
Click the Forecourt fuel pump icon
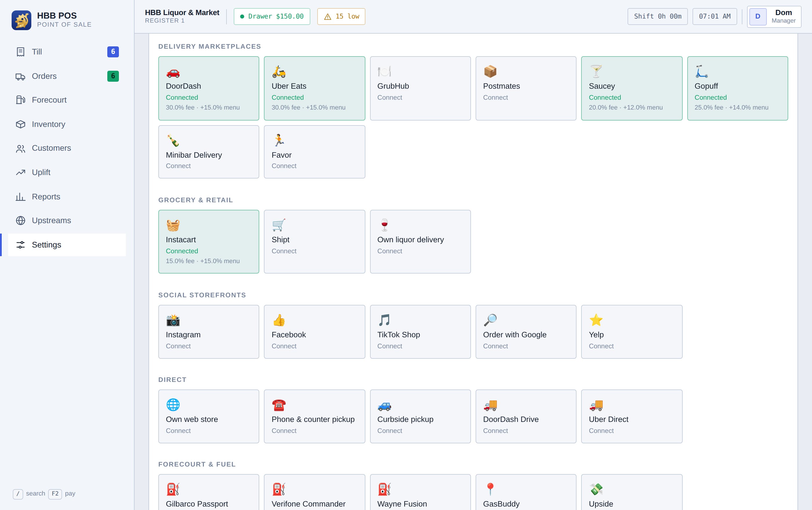(x=21, y=100)
